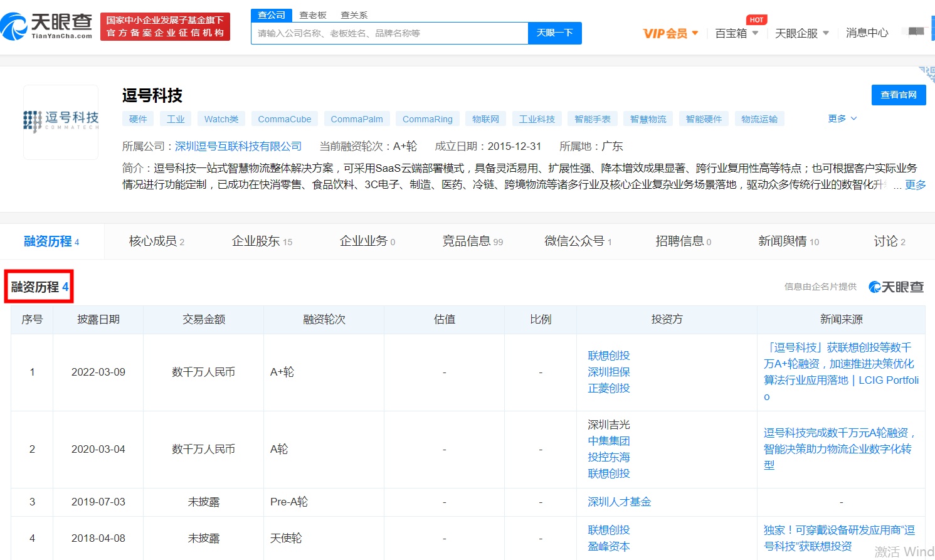
Task: Click the user avatar icon at top right
Action: pos(916,31)
